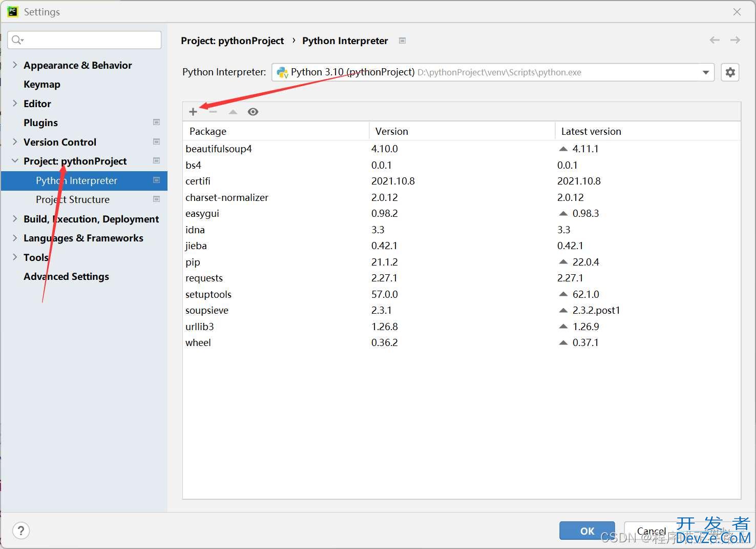Image resolution: width=756 pixels, height=549 pixels.
Task: Click the Version column header
Action: [x=462, y=131]
